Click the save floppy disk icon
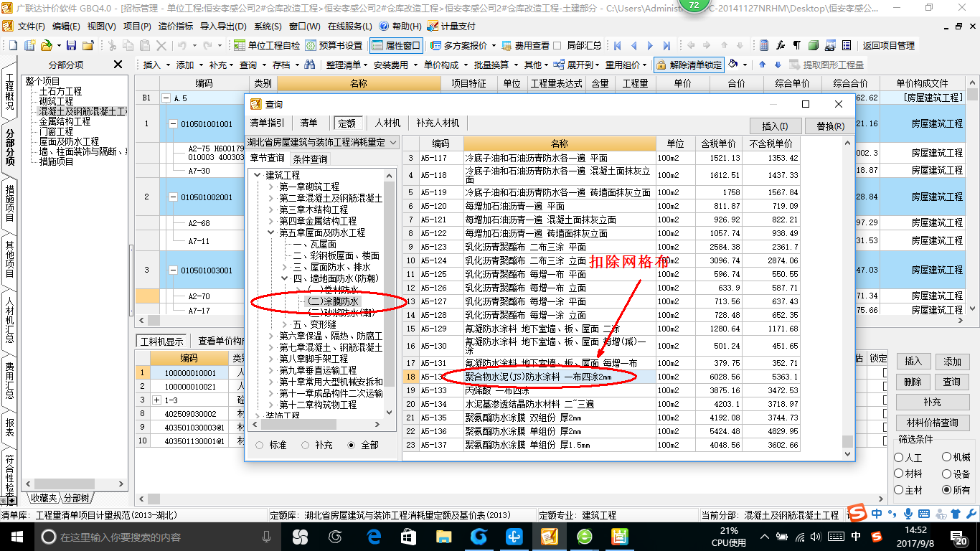The width and height of the screenshot is (980, 551). (x=72, y=45)
